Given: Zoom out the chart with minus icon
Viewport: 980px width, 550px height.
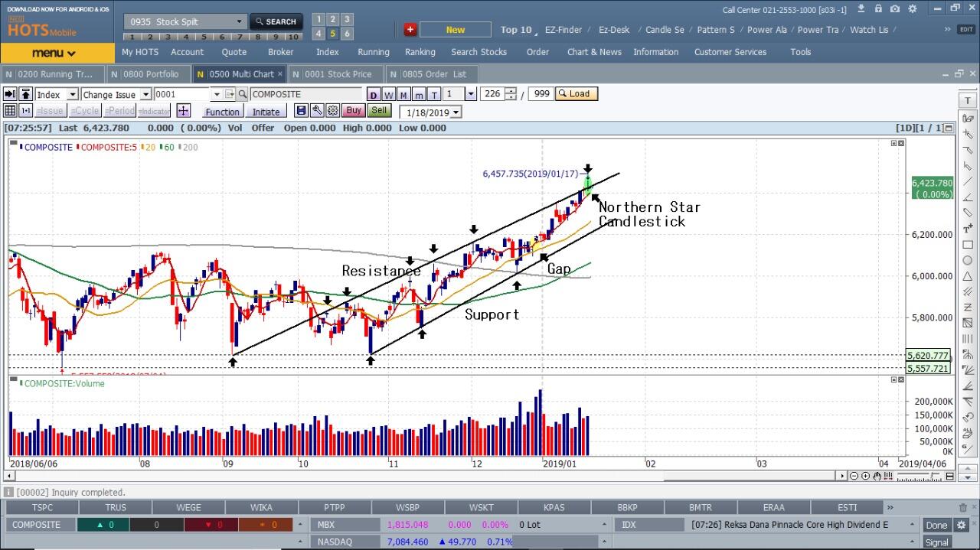Looking at the screenshot, I should (x=854, y=476).
